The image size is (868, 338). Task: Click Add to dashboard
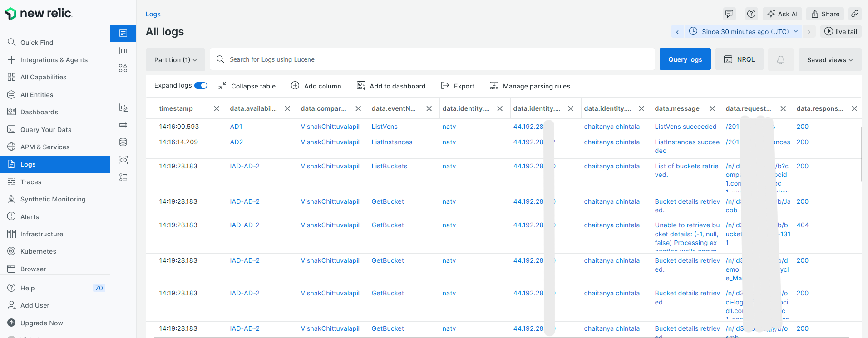tap(391, 86)
